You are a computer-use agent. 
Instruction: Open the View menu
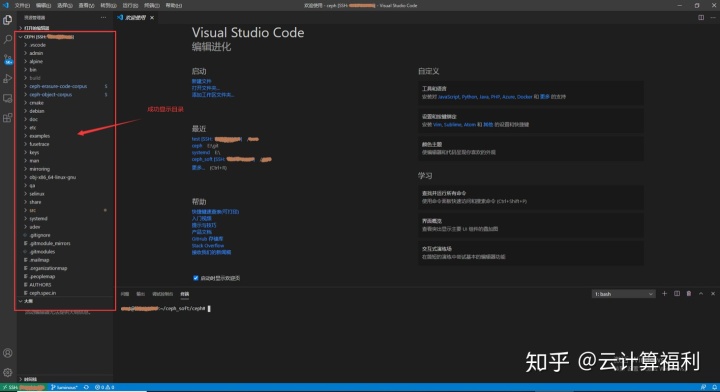86,6
